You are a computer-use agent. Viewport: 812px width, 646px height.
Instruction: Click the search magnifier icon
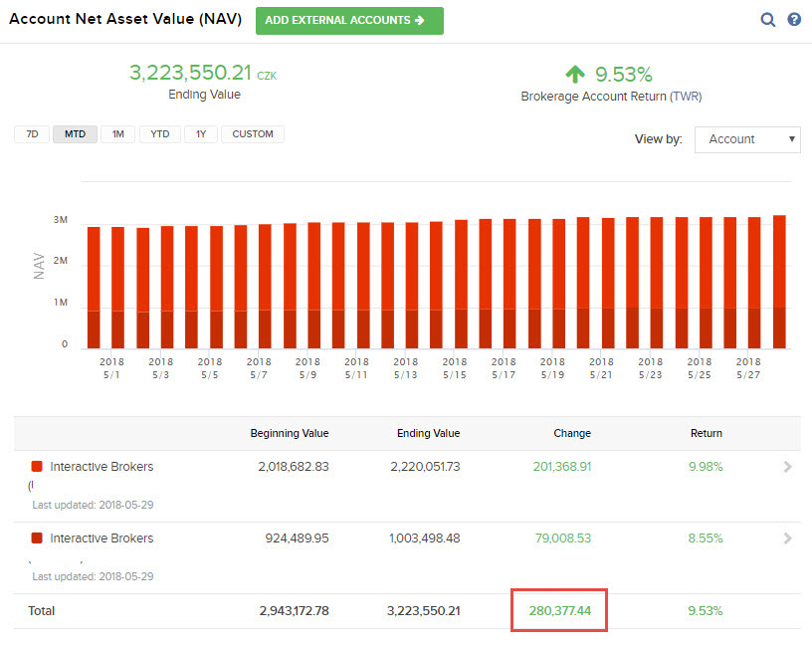[x=767, y=20]
